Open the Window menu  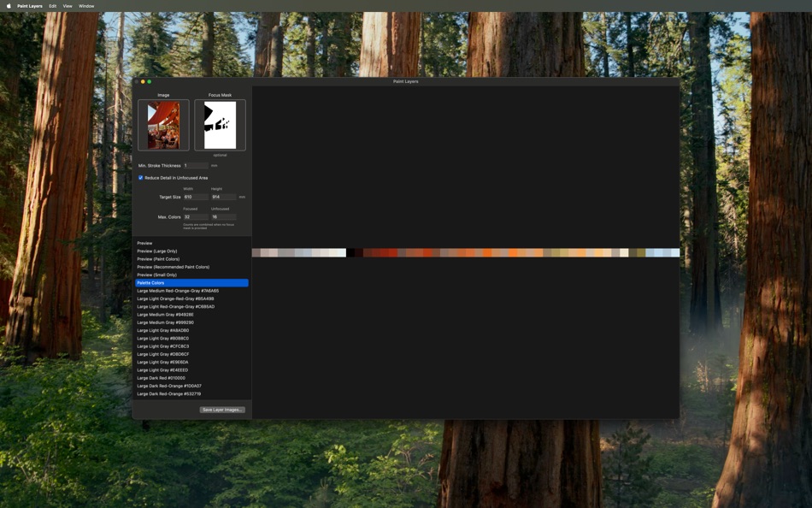tap(86, 6)
